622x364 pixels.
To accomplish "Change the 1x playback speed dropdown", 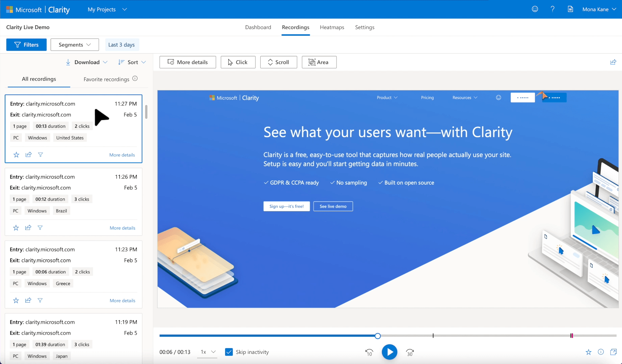I will click(207, 352).
